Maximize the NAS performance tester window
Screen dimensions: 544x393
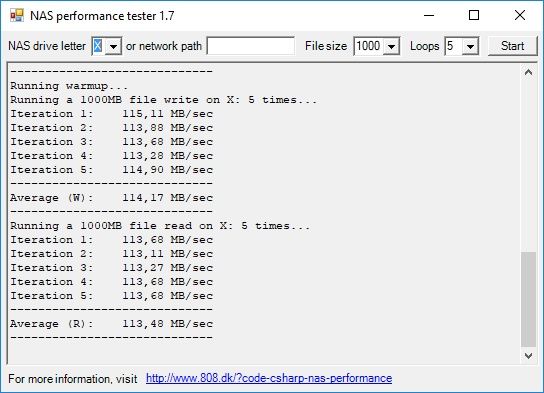click(x=474, y=15)
